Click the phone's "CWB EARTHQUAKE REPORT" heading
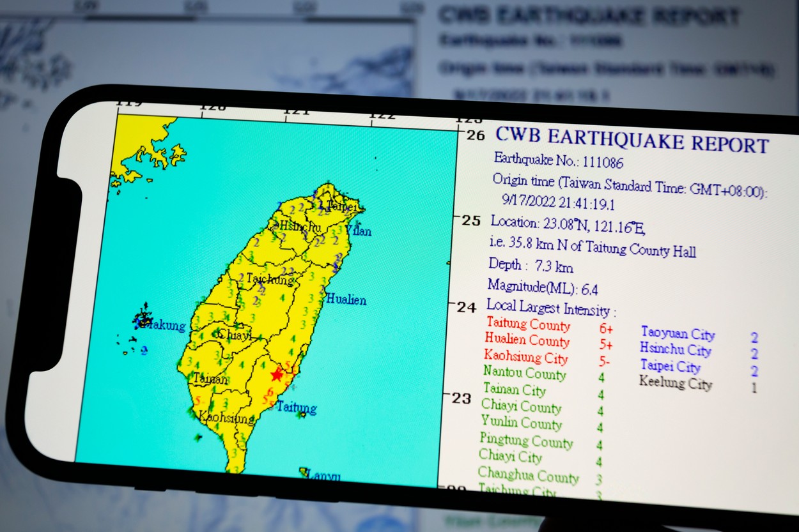 (x=632, y=140)
